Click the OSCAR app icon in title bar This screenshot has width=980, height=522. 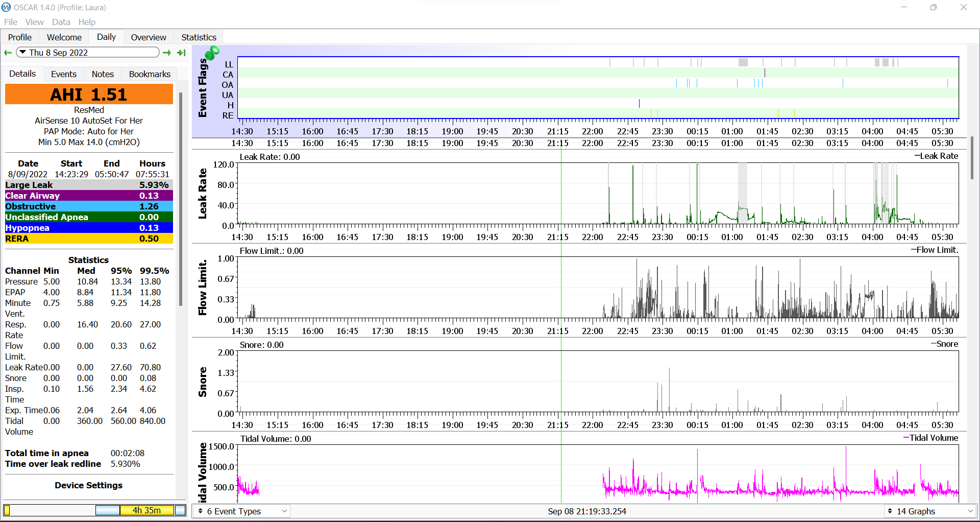coord(6,7)
